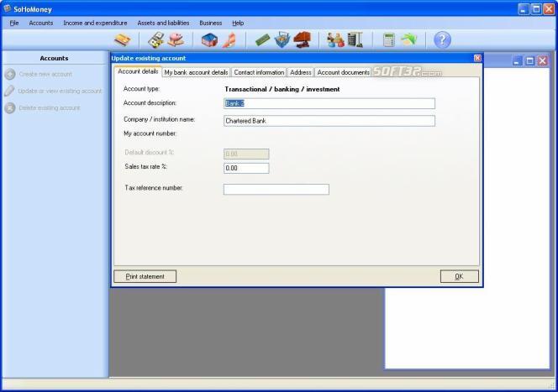Maximize the background child window

coord(530,60)
